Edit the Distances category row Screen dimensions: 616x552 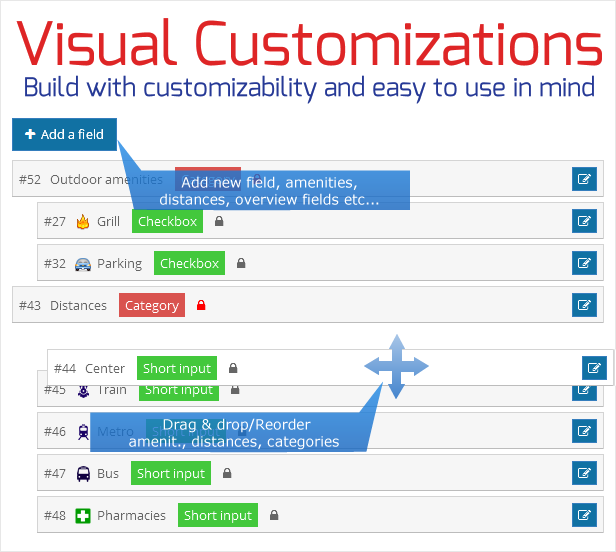click(584, 305)
